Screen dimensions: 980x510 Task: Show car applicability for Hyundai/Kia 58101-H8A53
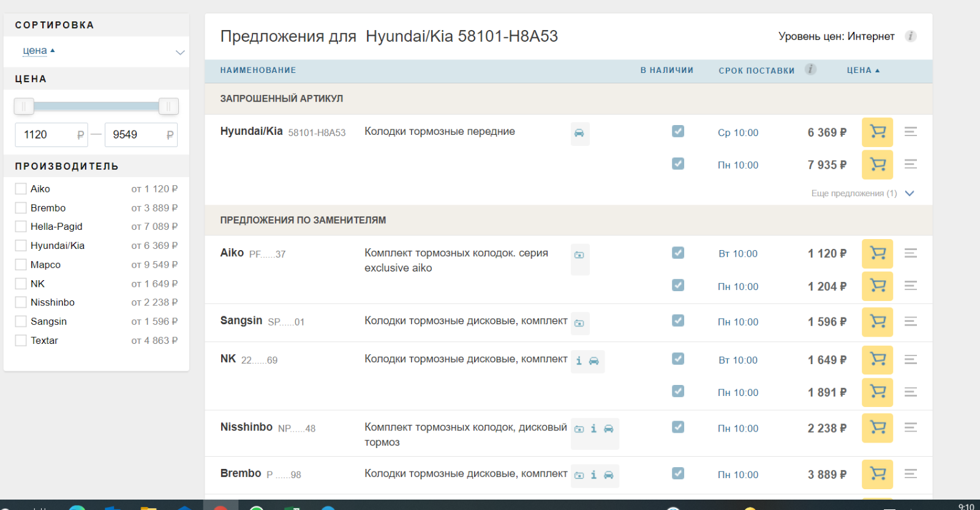[579, 133]
